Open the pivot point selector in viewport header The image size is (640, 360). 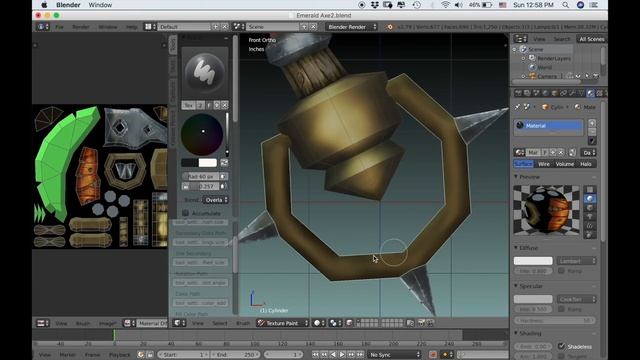click(x=336, y=323)
